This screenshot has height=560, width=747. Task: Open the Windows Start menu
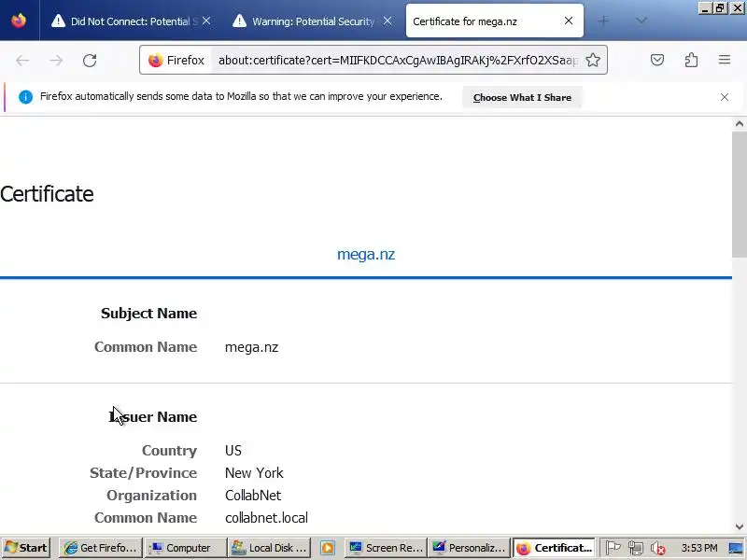pyautogui.click(x=26, y=548)
